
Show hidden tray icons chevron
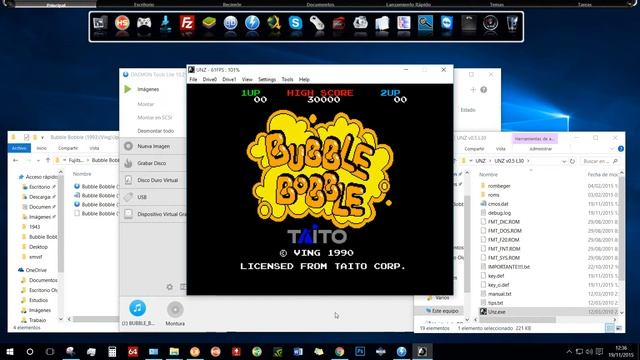click(x=569, y=351)
